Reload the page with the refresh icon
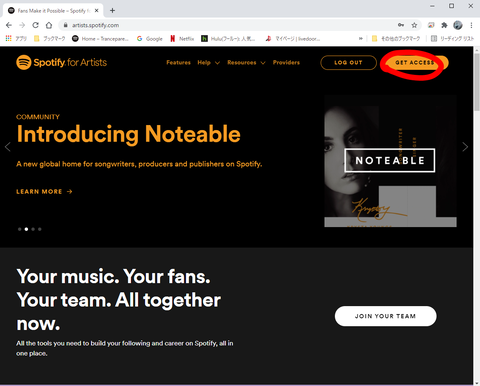480x386 pixels. pyautogui.click(x=35, y=25)
